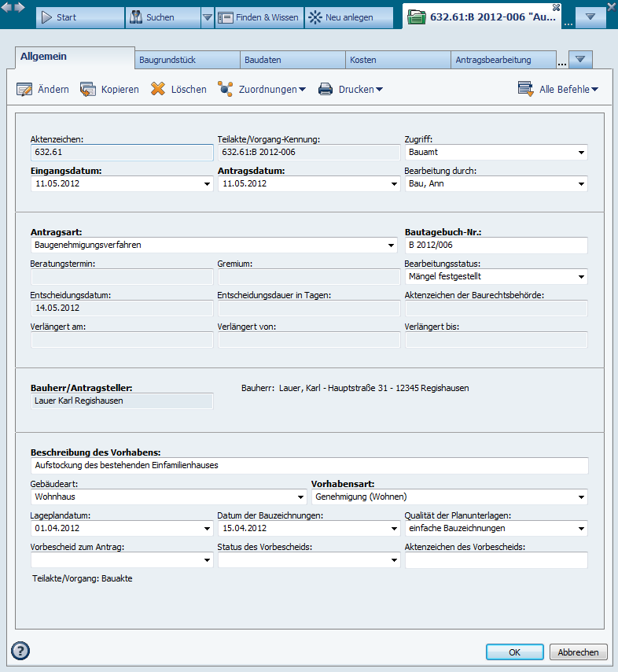Expand the Zugriff dropdown showing Bauamt
Image resolution: width=618 pixels, height=672 pixels.
(581, 153)
